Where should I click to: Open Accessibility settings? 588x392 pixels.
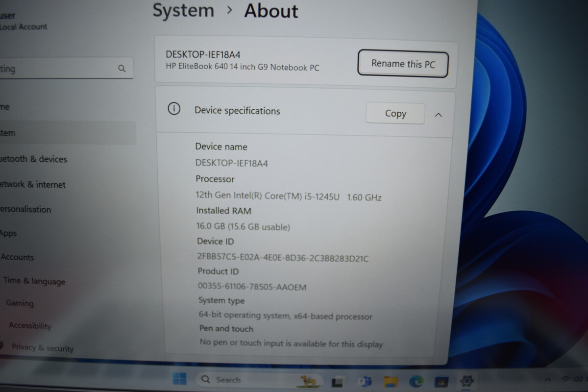(30, 325)
